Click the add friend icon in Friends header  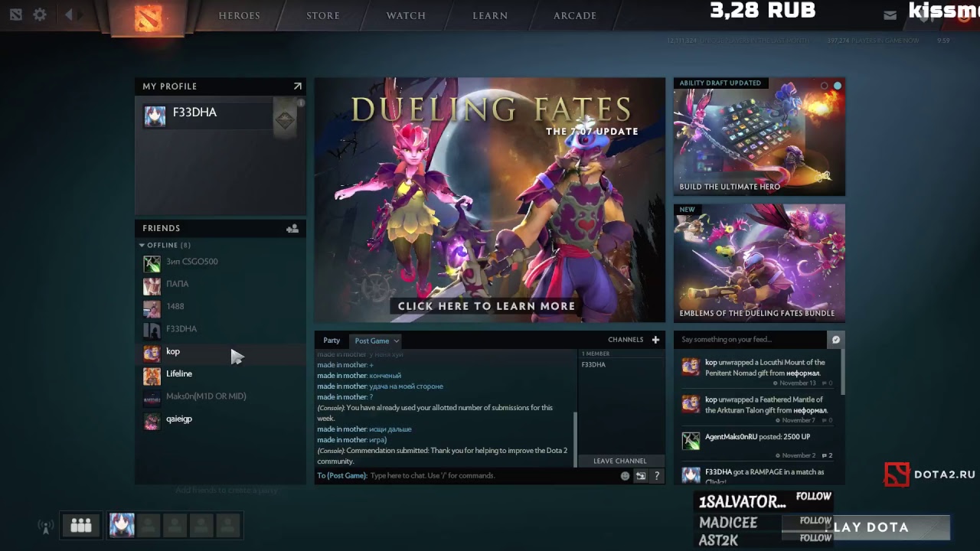tap(292, 228)
